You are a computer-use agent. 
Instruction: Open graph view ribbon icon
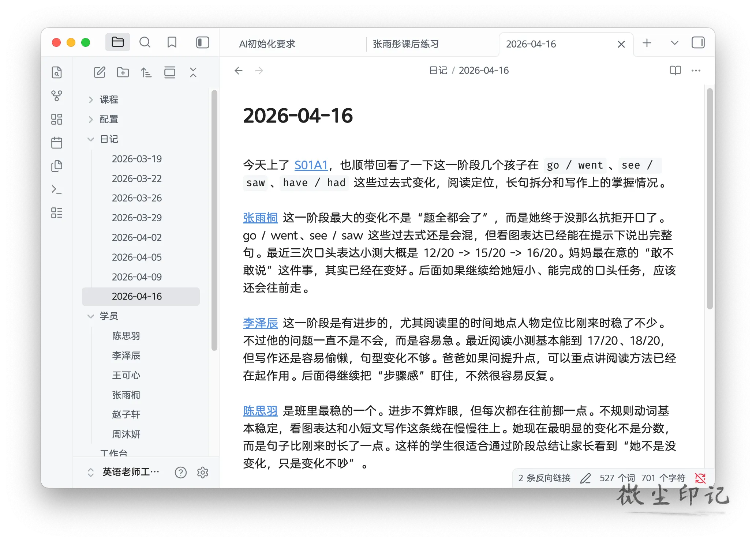[57, 96]
